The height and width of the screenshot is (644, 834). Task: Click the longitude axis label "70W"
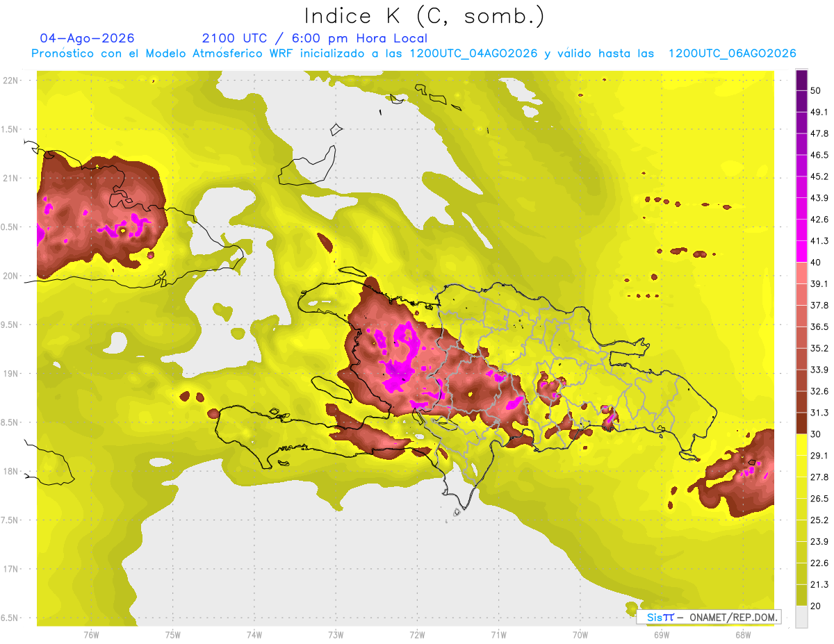[x=580, y=635]
